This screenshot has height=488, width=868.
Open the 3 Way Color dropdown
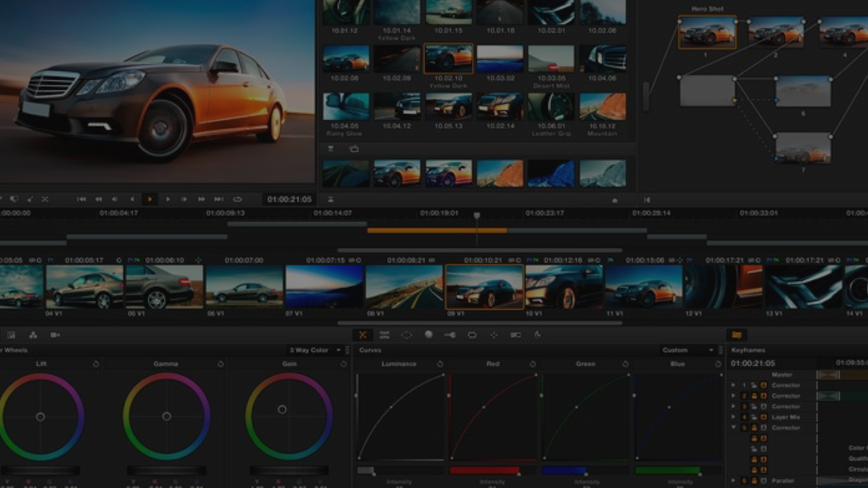coord(313,350)
